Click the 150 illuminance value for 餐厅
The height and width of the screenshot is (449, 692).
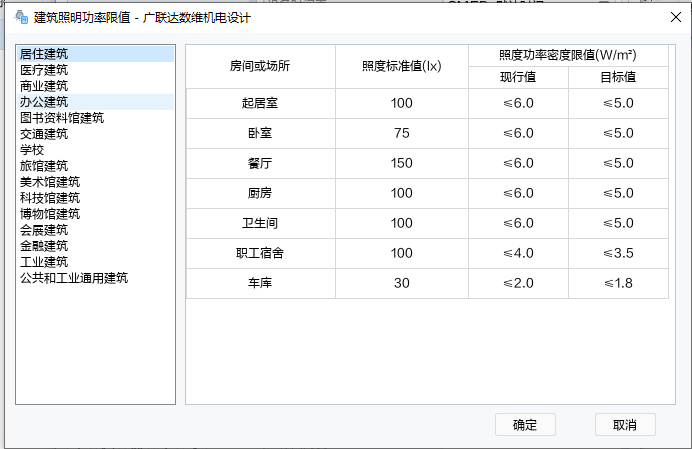[402, 163]
